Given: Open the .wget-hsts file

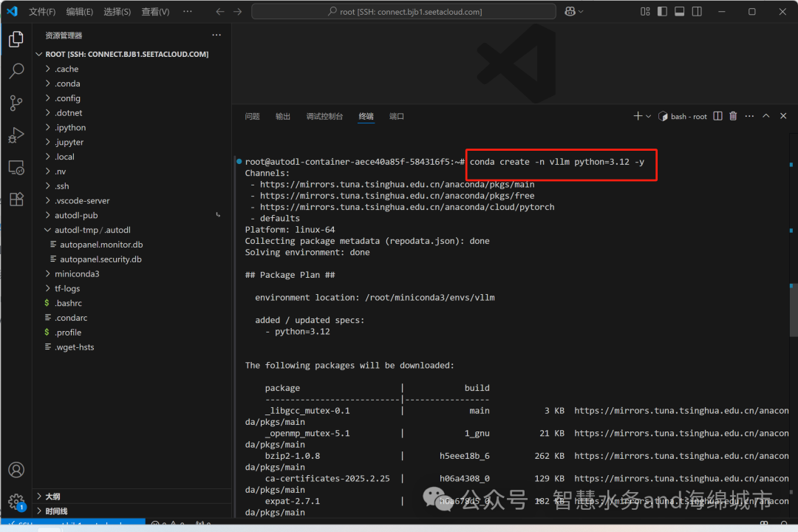Looking at the screenshot, I should click(131, 347).
